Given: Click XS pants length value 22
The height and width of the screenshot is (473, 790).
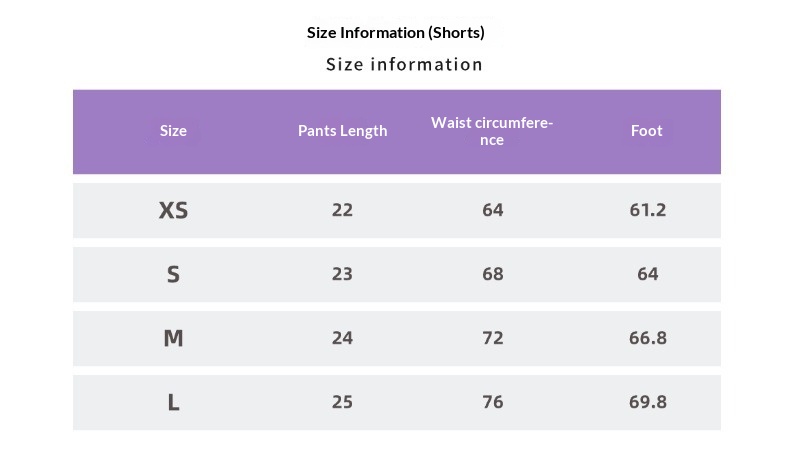Looking at the screenshot, I should [x=342, y=210].
